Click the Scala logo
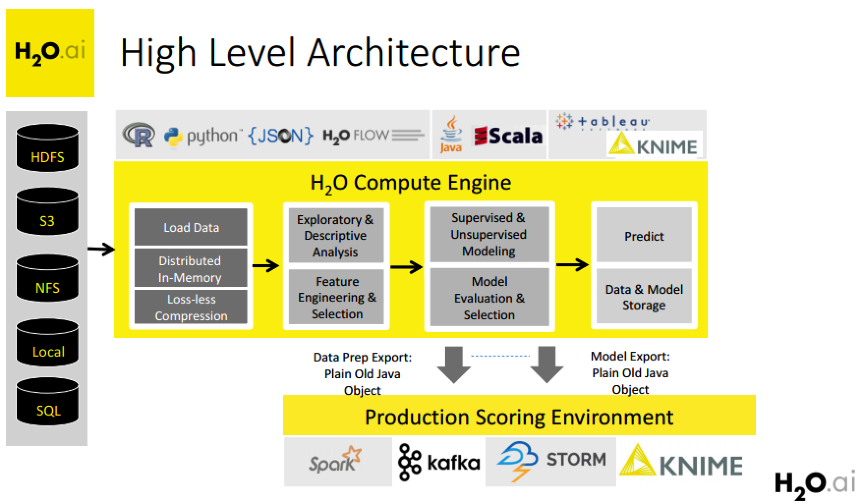 [x=508, y=136]
